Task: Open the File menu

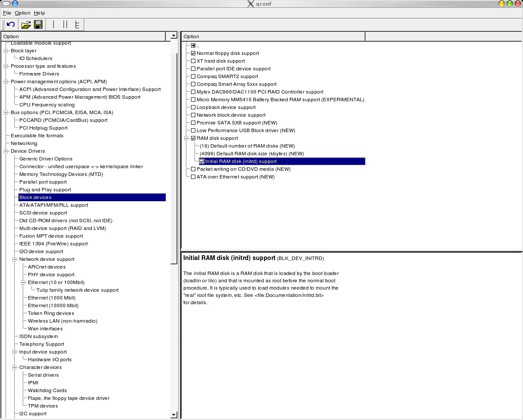Action: click(7, 13)
